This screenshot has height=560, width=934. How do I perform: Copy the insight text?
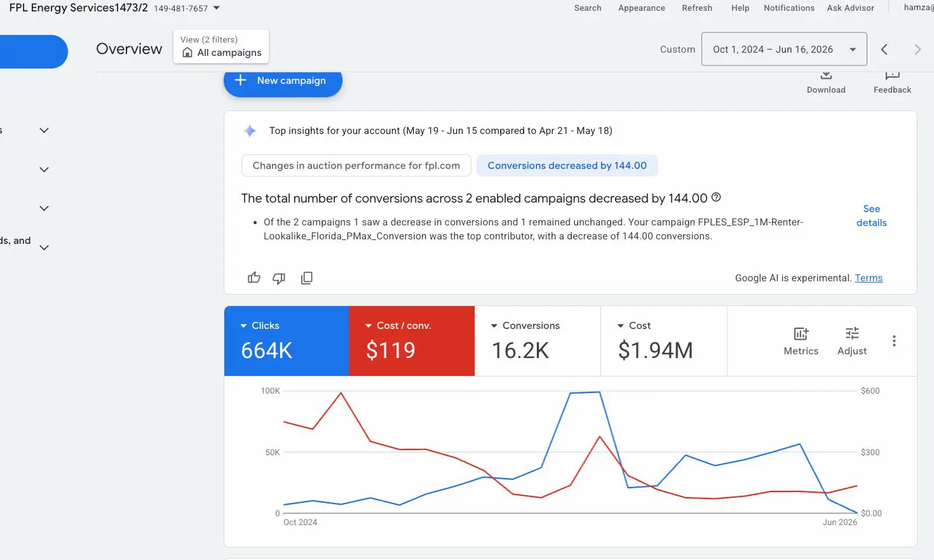[306, 278]
